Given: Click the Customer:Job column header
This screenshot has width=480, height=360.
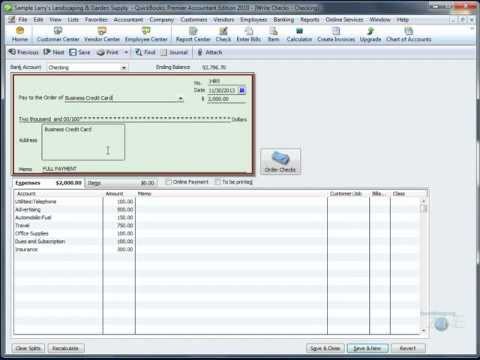Looking at the screenshot, I should (348, 194).
